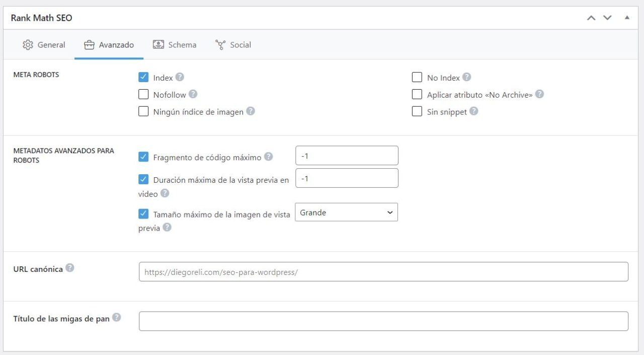Open help for «Duración máxima de la vista previa»
The height and width of the screenshot is (355, 644).
coord(165,194)
